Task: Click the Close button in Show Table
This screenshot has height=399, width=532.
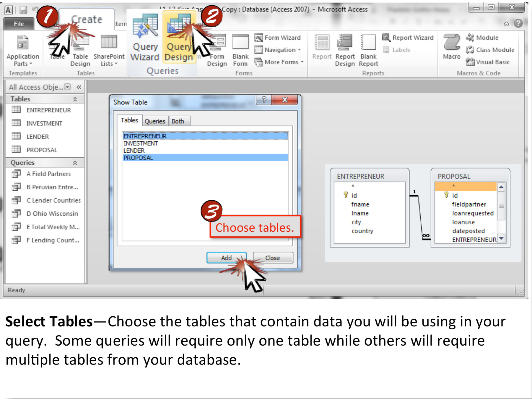Action: click(x=273, y=258)
